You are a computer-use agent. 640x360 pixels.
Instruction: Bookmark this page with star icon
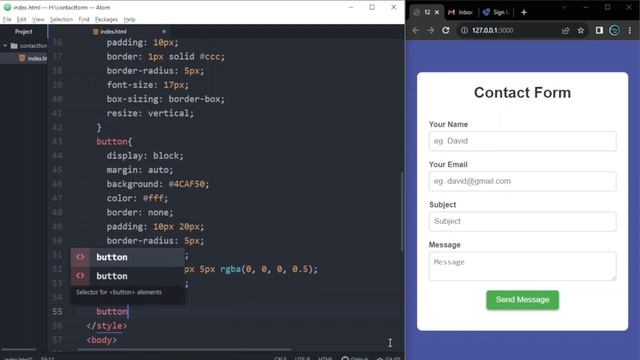pos(580,31)
